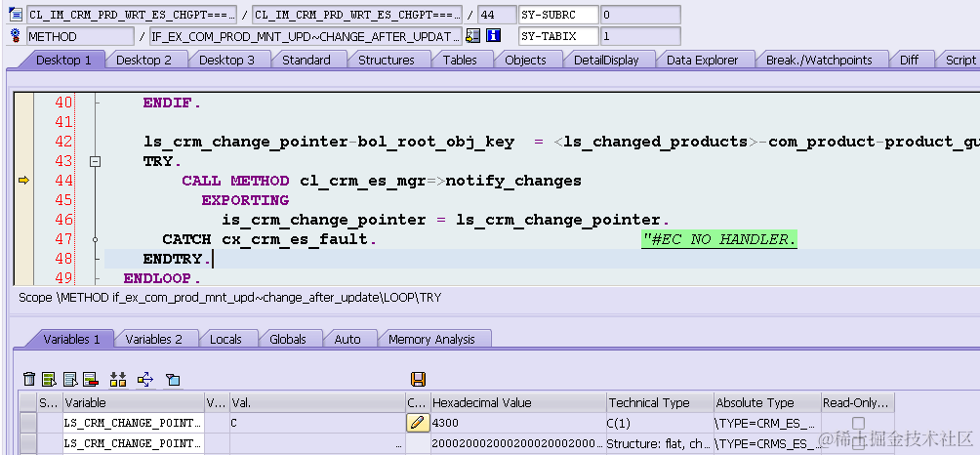Click the icon with two downward arrows over boxes

click(x=117, y=379)
